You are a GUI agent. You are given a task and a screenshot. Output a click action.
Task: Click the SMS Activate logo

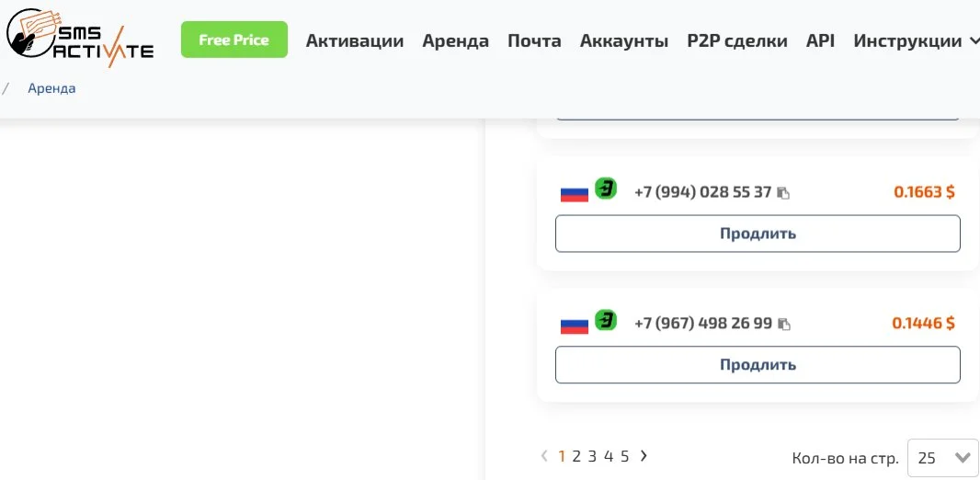pyautogui.click(x=80, y=38)
